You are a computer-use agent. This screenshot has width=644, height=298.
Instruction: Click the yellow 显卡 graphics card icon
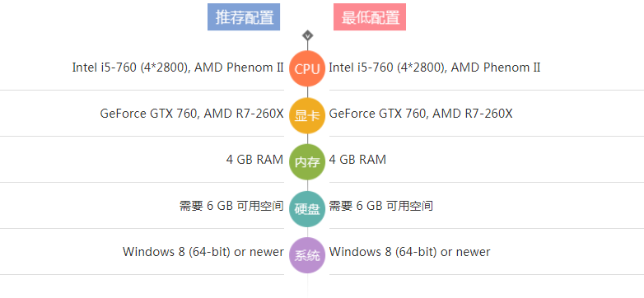307,116
